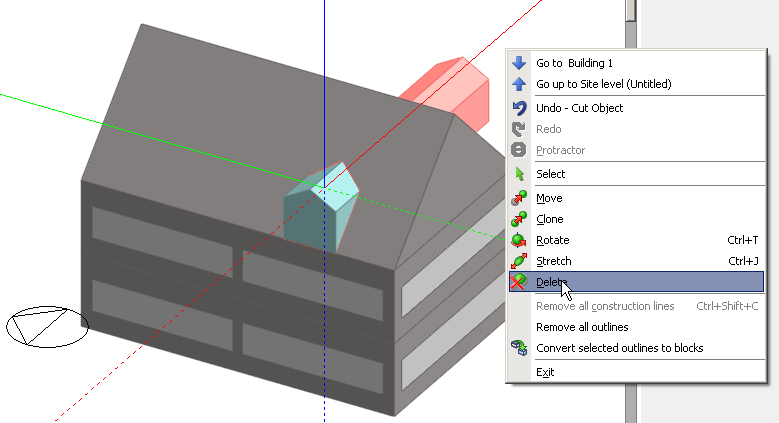Click the Clone tool icon

point(518,219)
